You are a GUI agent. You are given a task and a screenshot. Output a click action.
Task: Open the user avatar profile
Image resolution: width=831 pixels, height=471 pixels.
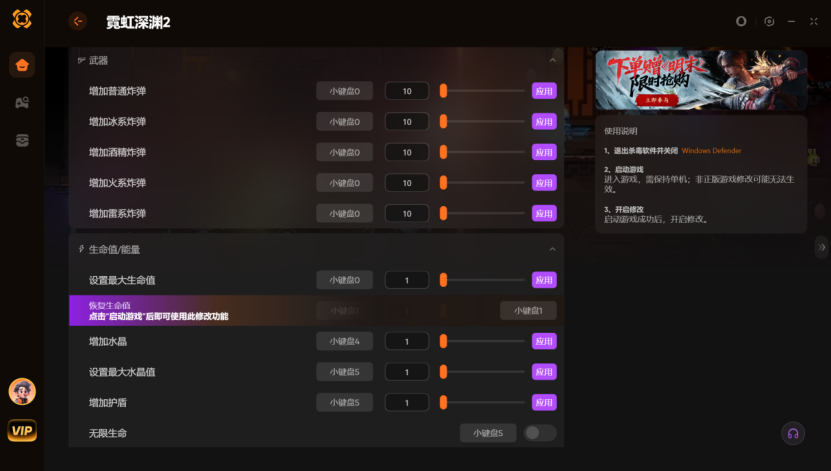pyautogui.click(x=22, y=392)
